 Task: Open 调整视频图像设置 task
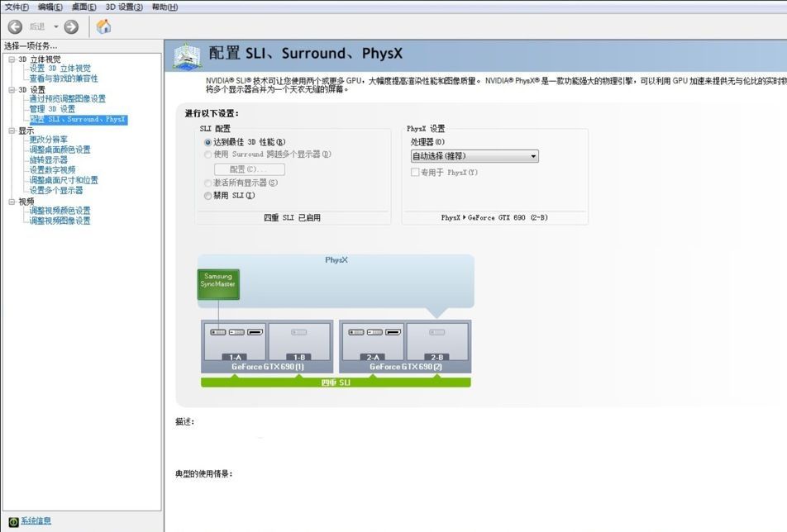60,221
